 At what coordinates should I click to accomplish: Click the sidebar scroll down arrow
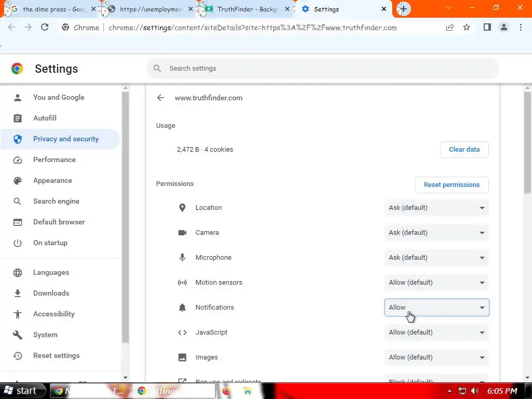(x=125, y=377)
